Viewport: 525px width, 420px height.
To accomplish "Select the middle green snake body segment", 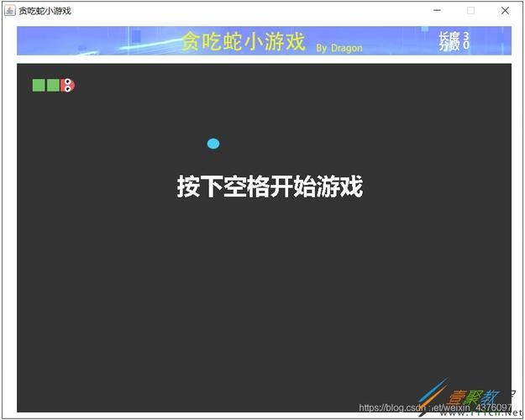I will pyautogui.click(x=53, y=85).
